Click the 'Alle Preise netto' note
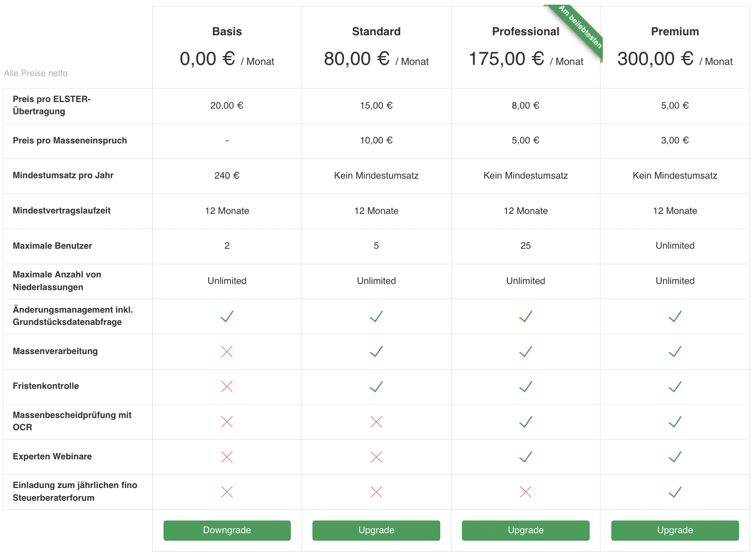Viewport: 756px width, 552px height. pyautogui.click(x=36, y=73)
